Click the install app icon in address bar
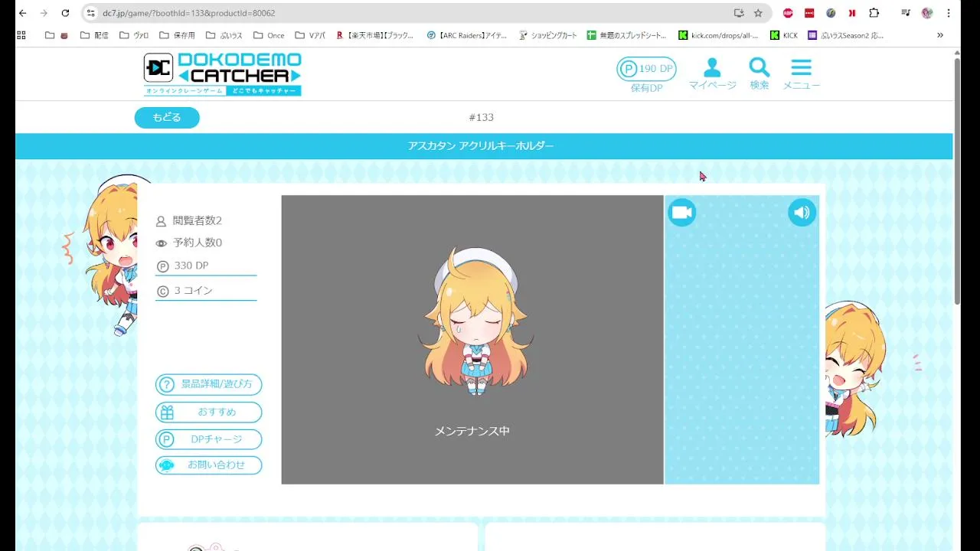Image resolution: width=980 pixels, height=551 pixels. click(x=738, y=13)
